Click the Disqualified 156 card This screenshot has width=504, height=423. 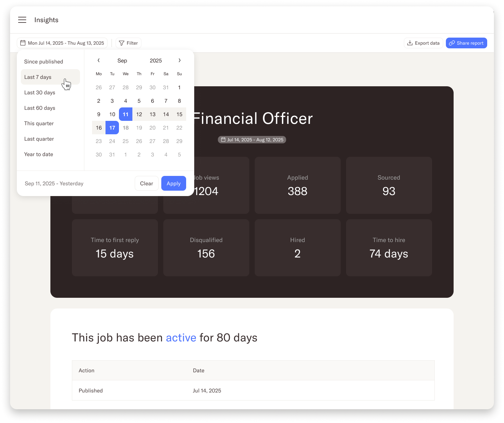tap(206, 248)
